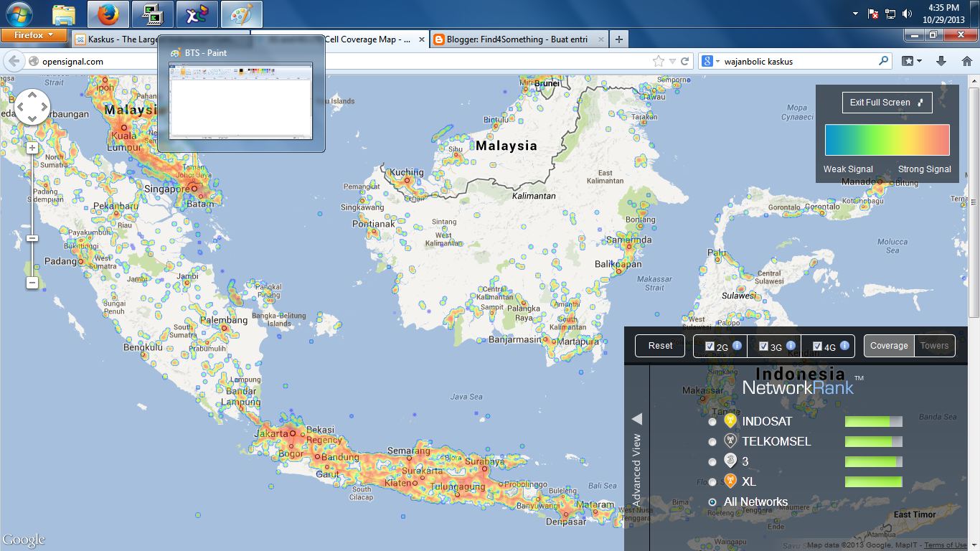This screenshot has height=551, width=980.
Task: Open the Firefox downloads arrow
Action: (941, 62)
